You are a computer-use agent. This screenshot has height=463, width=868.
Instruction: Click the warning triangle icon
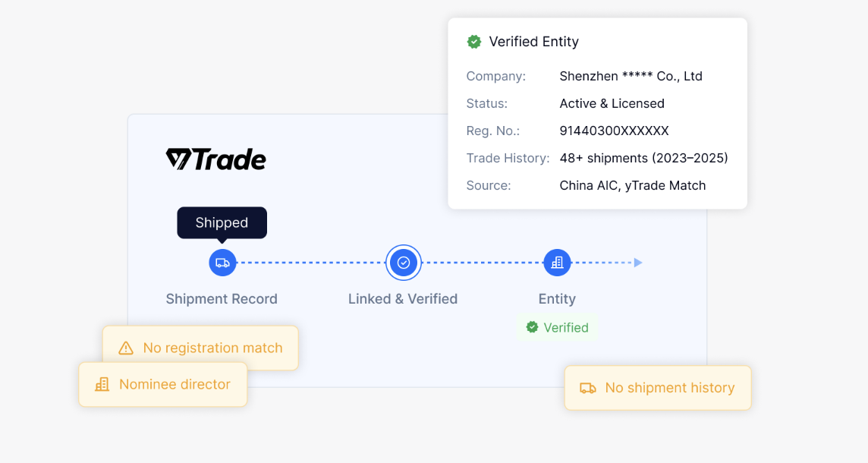pyautogui.click(x=126, y=348)
